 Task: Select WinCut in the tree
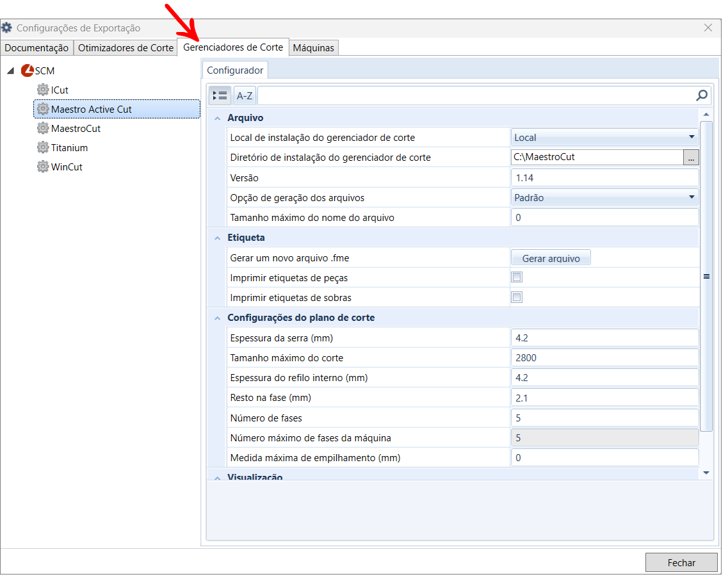point(67,167)
